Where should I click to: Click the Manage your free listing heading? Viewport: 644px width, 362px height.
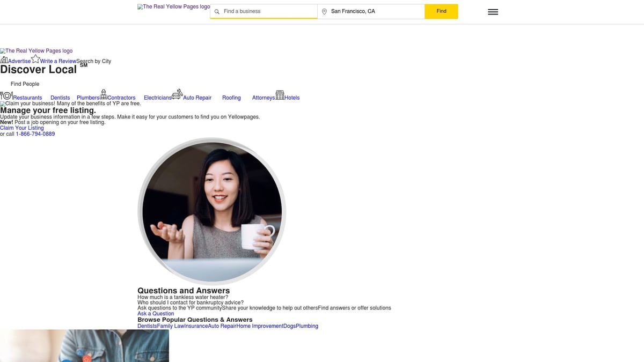pyautogui.click(x=48, y=110)
